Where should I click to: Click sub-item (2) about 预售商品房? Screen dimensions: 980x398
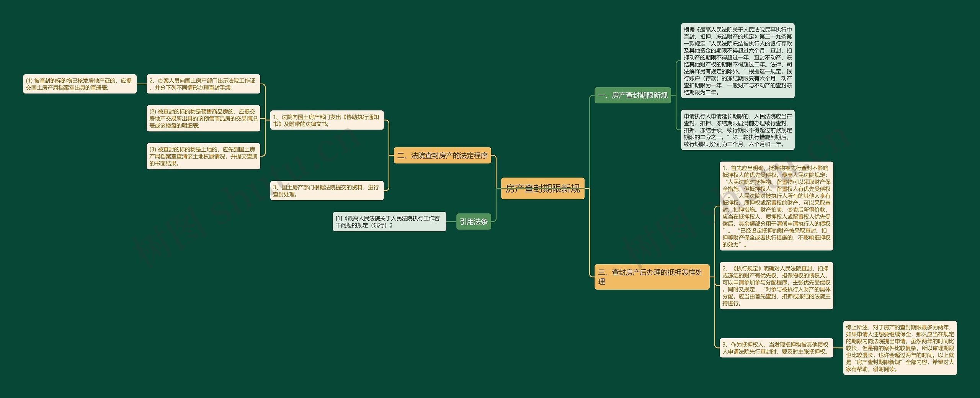(203, 118)
